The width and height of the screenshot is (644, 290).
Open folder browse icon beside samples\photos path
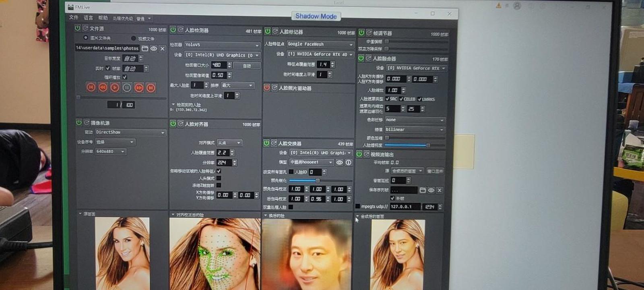(x=145, y=48)
